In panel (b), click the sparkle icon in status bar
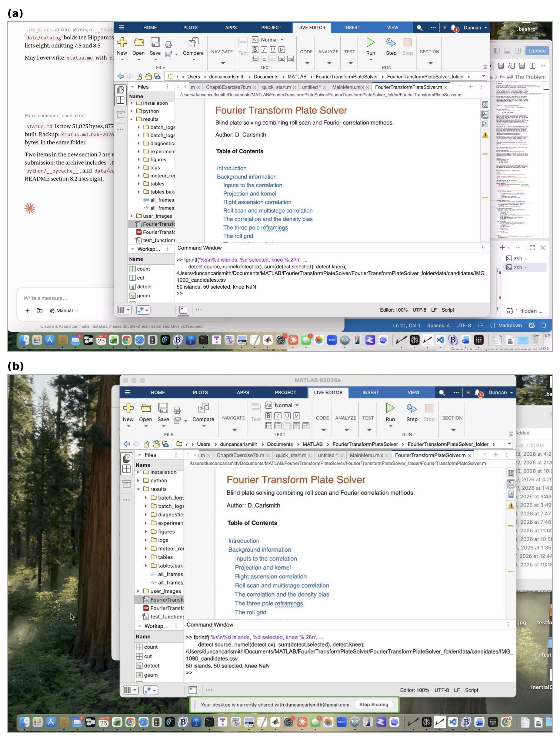The width and height of the screenshot is (560, 740). click(151, 690)
